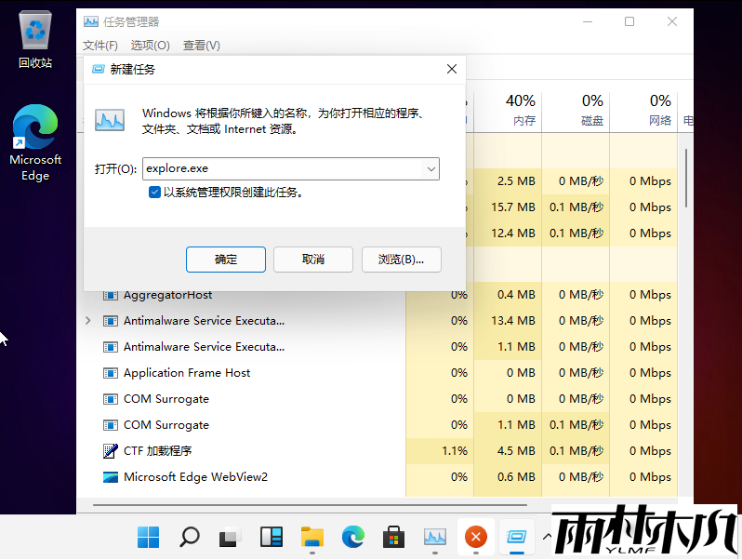
Task: Open the 文件(F) menu
Action: 99,46
